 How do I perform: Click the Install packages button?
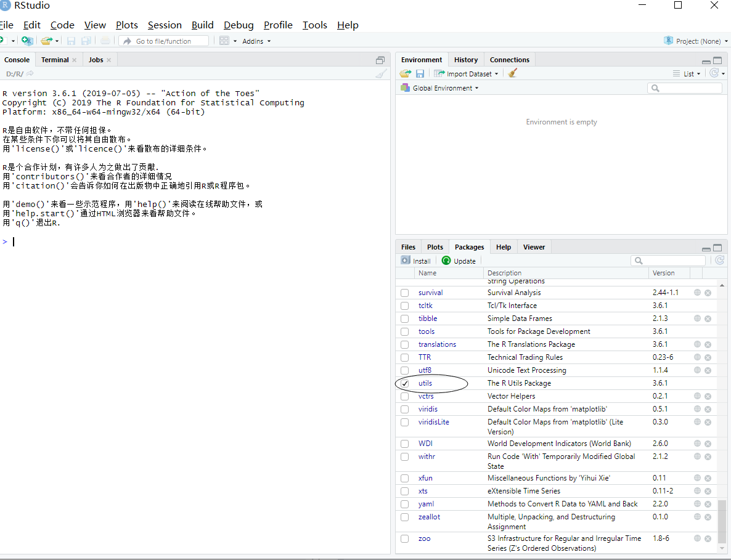(x=416, y=261)
